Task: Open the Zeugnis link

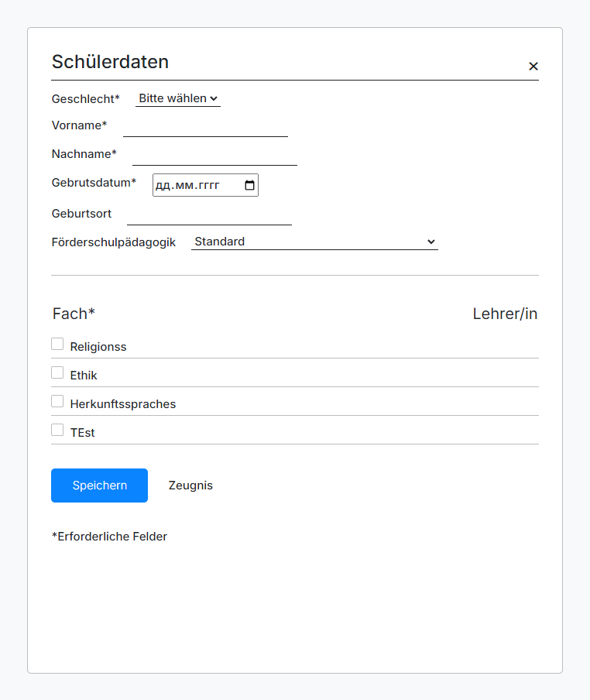Action: coord(190,486)
